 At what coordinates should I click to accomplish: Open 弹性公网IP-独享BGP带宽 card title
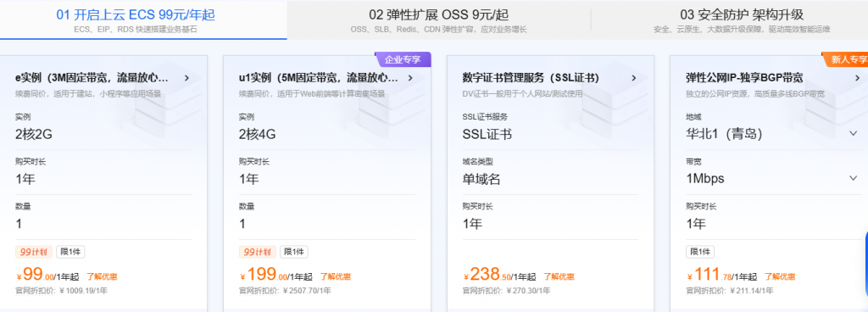tap(744, 78)
